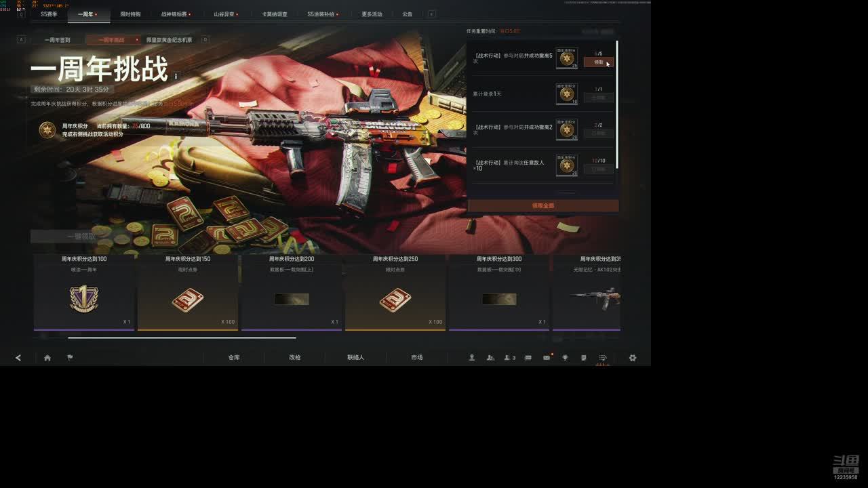This screenshot has width=868, height=488.
Task: Click the flag icon in bottom bar
Action: [x=70, y=358]
